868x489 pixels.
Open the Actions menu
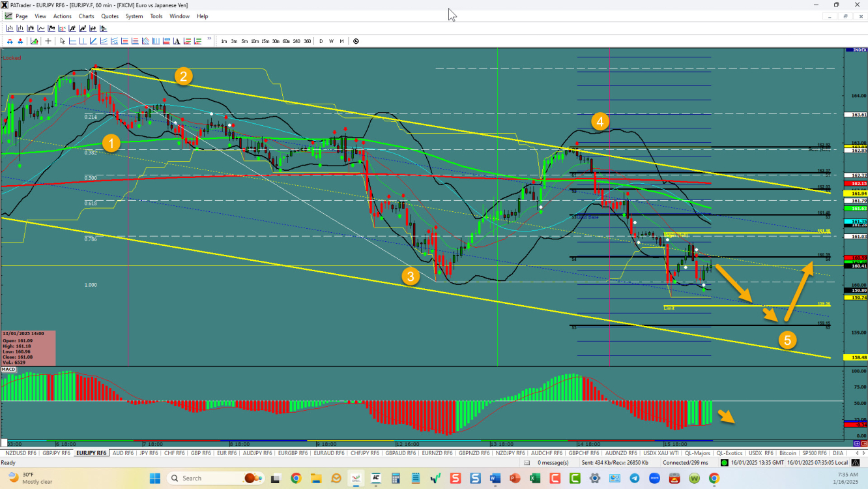(63, 16)
